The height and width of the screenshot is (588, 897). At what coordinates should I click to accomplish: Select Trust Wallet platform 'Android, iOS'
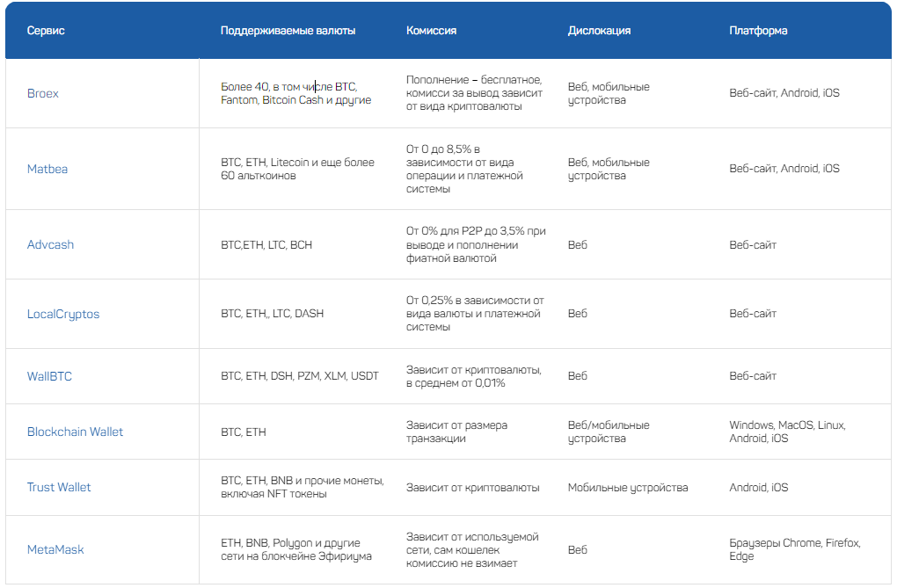point(759,487)
